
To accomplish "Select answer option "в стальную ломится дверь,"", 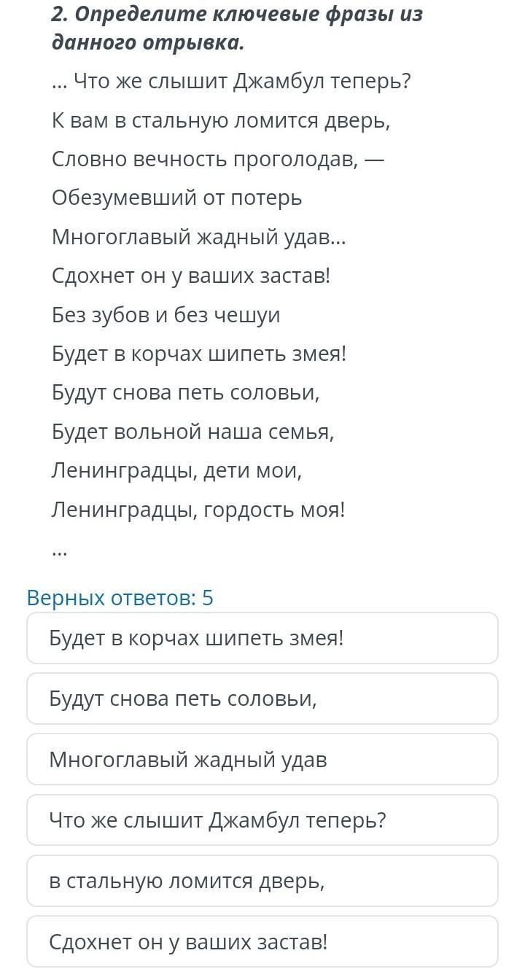I will pos(262,881).
